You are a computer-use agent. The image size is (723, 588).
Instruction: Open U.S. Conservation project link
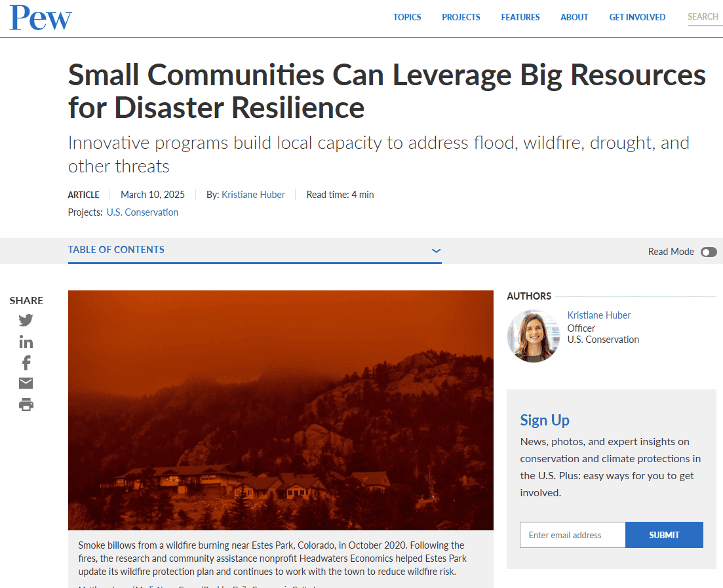(142, 212)
